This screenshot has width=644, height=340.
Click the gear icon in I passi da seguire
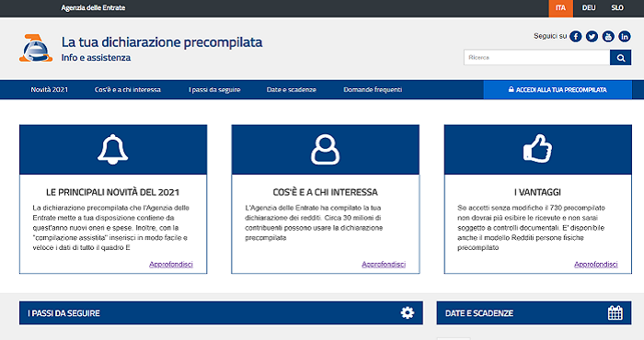point(408,313)
